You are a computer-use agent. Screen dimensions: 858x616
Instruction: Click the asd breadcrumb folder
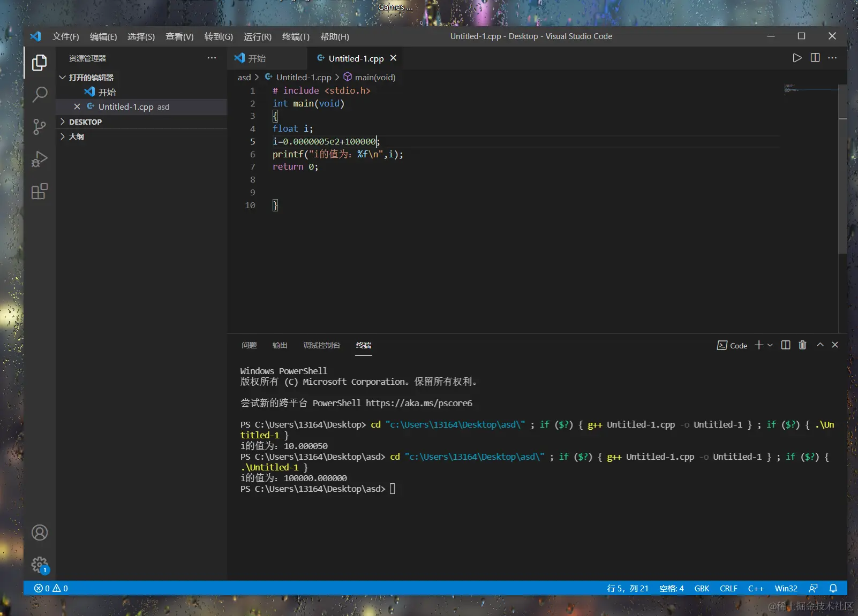coord(244,78)
